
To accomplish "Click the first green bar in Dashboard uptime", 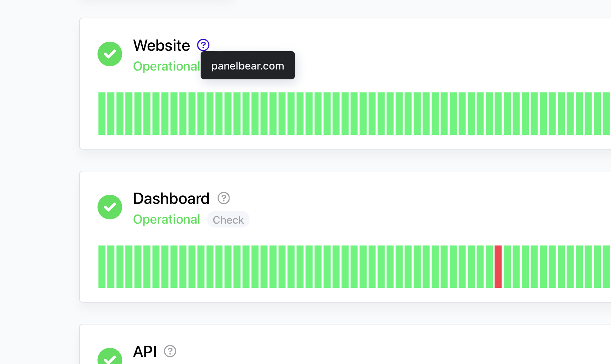I will (x=102, y=267).
